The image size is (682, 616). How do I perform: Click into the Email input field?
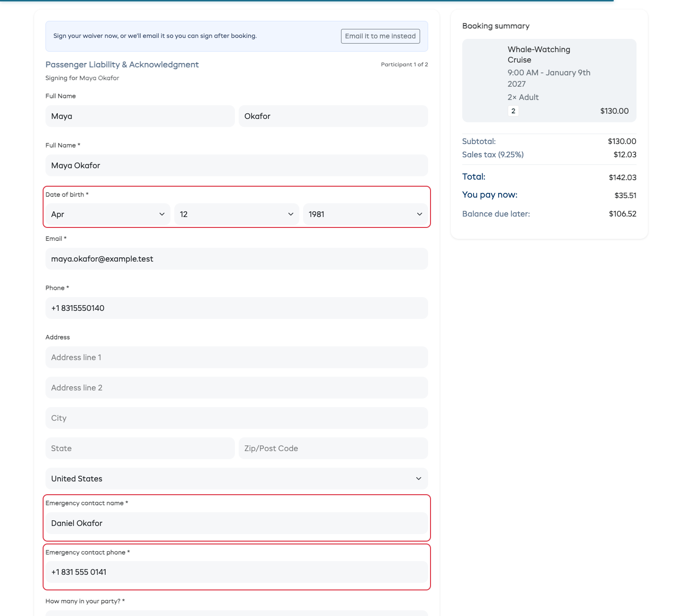pyautogui.click(x=237, y=259)
